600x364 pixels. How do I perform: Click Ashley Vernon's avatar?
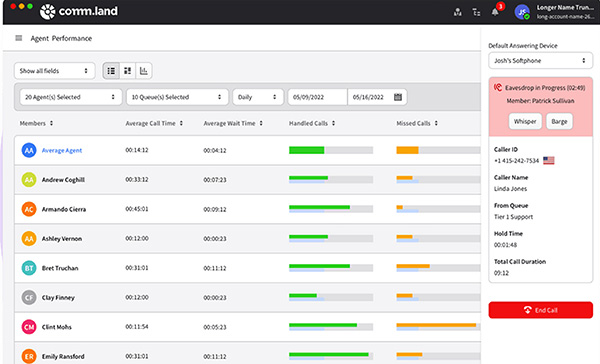point(29,239)
